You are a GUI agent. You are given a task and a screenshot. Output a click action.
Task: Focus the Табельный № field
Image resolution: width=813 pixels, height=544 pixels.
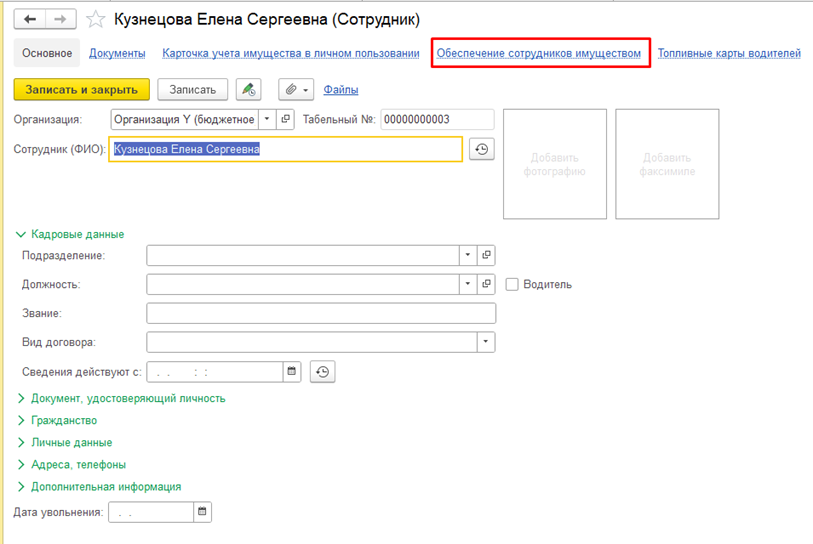[x=437, y=119]
